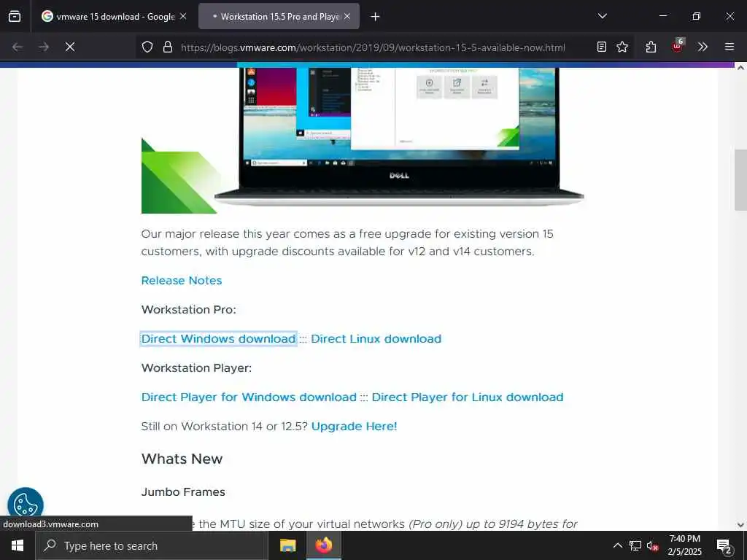Expand the list all tabs dropdown
The width and height of the screenshot is (747, 560).
(602, 16)
